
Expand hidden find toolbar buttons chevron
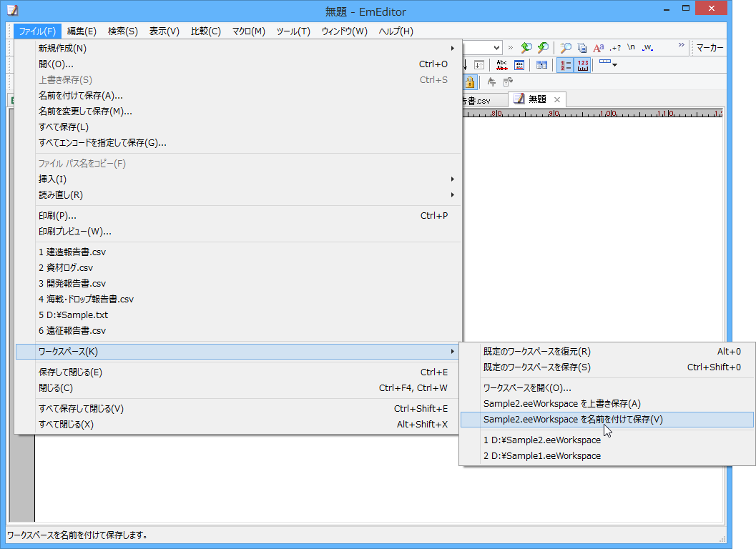(511, 47)
